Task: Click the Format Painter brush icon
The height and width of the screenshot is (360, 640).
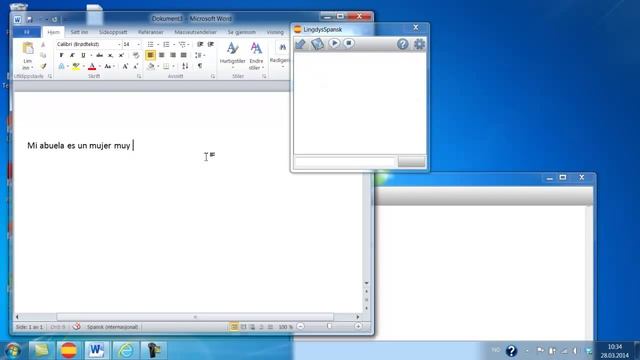Action: tap(44, 66)
